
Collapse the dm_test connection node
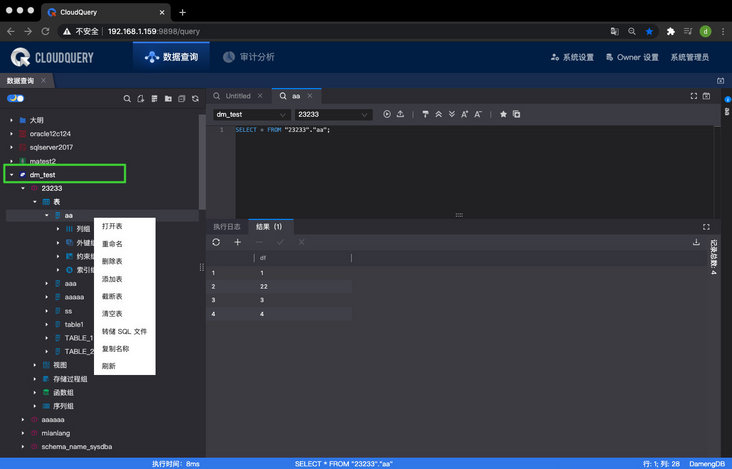[11, 175]
